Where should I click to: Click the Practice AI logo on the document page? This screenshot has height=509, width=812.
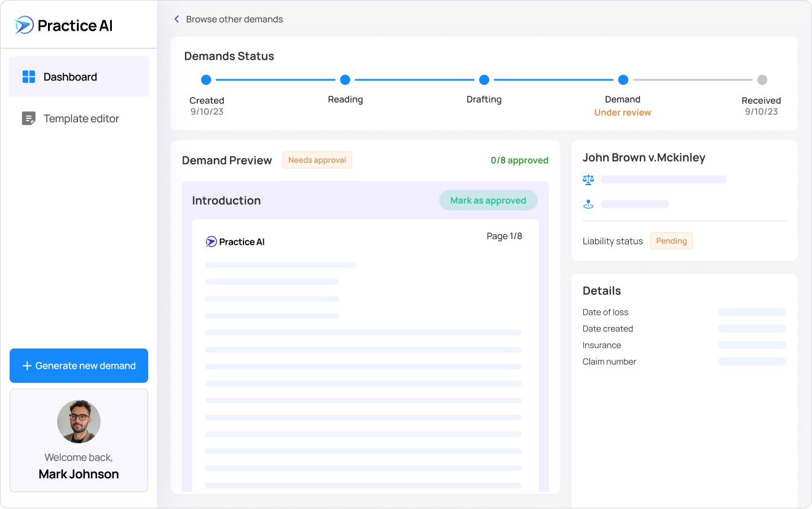(235, 241)
